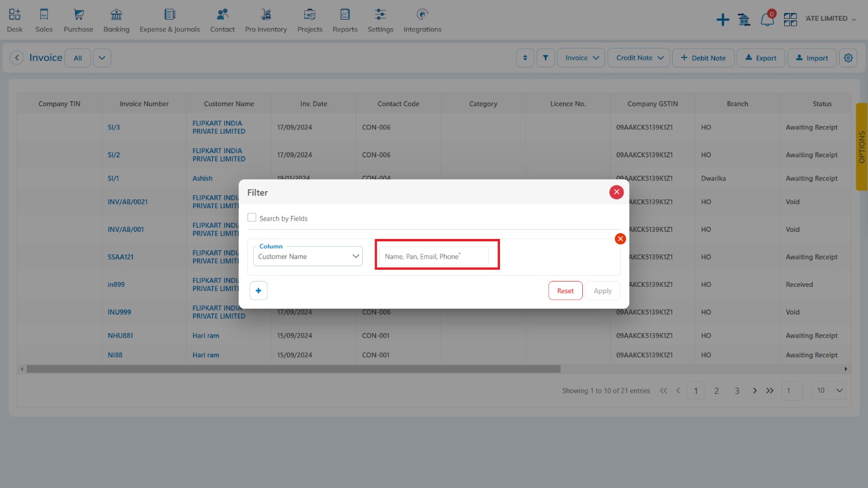This screenshot has height=488, width=868.
Task: Open invoice in899 link
Action: point(116,285)
